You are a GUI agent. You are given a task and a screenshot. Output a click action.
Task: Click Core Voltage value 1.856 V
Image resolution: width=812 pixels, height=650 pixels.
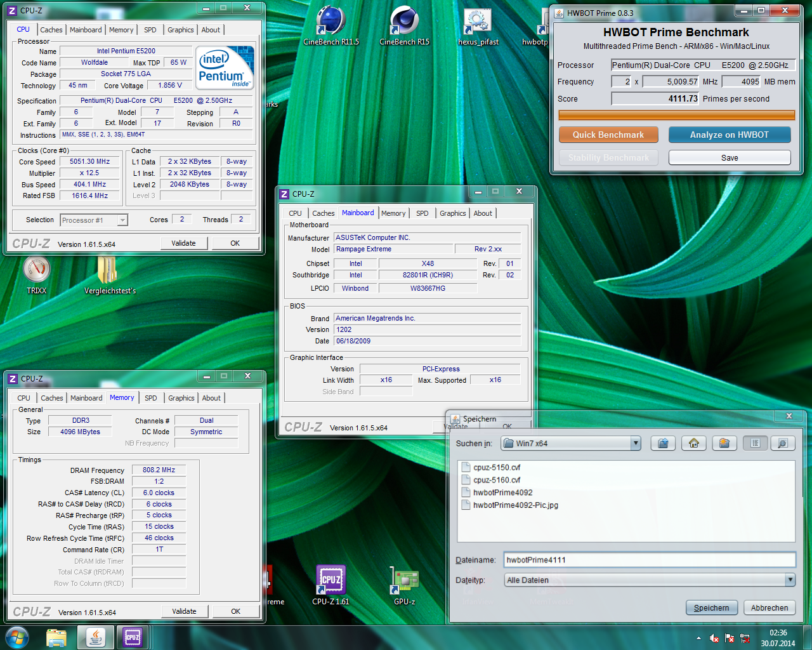click(170, 85)
